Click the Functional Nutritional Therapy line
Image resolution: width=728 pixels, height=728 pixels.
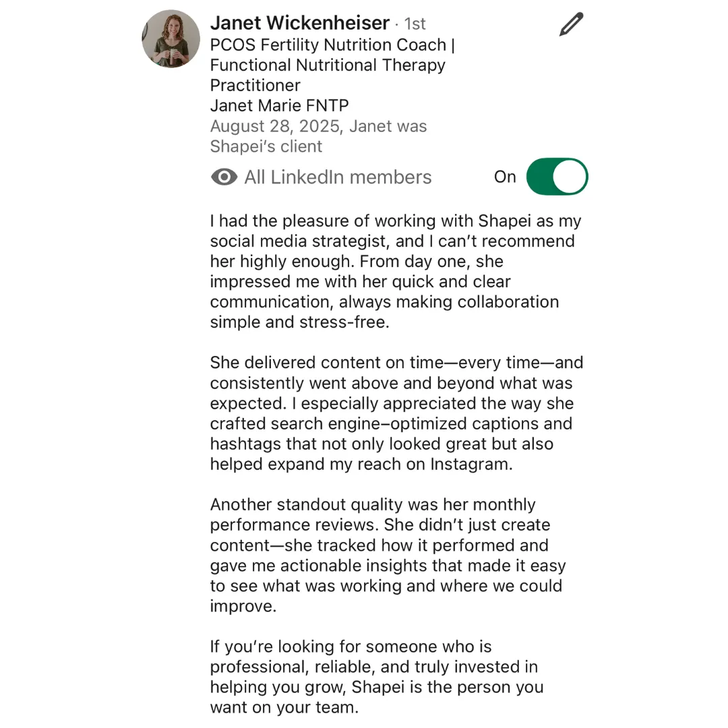point(328,65)
